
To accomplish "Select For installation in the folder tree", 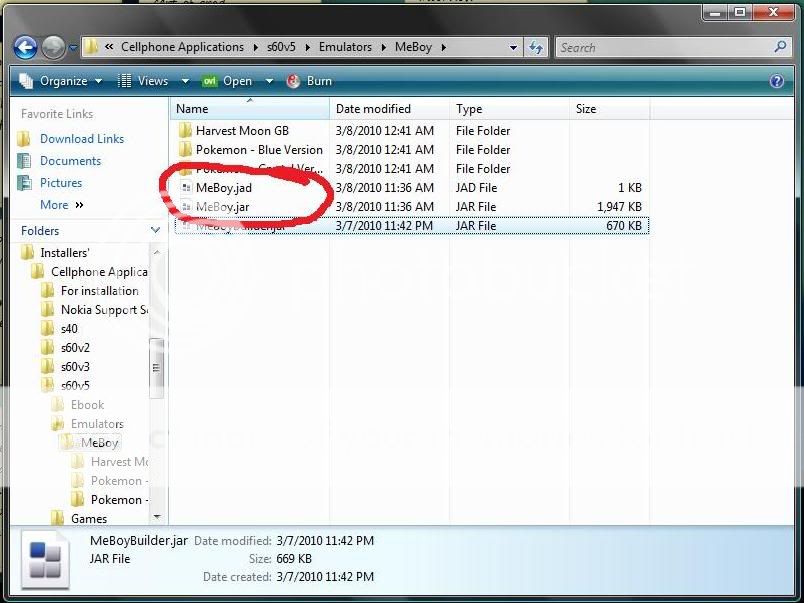I will click(99, 291).
